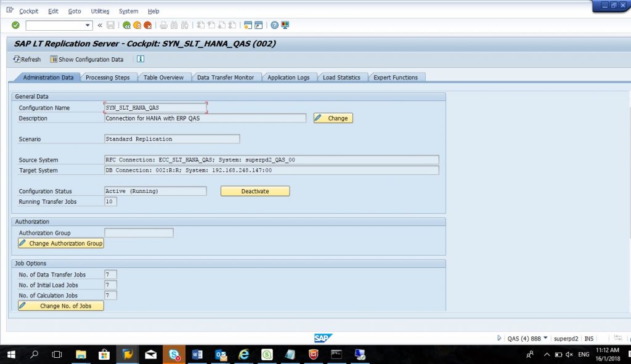Screen dimensions: 631x364
Task: Click the red Cancel icon
Action: (148, 25)
